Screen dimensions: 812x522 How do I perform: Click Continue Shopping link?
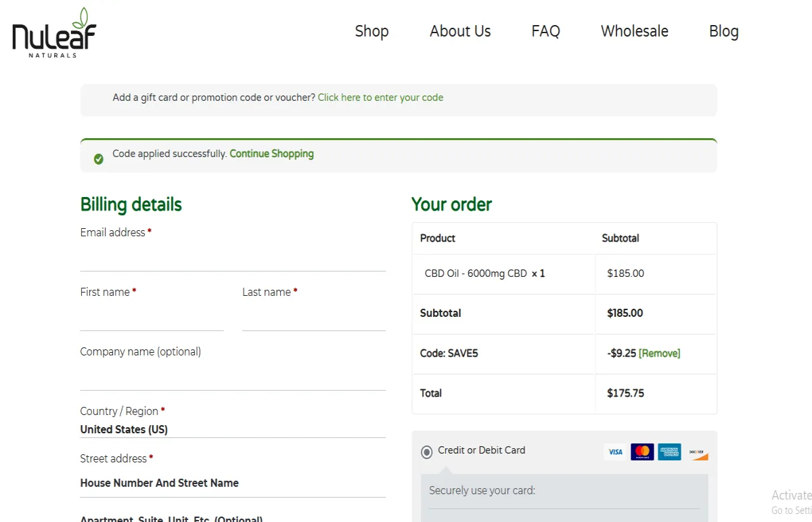click(x=271, y=154)
